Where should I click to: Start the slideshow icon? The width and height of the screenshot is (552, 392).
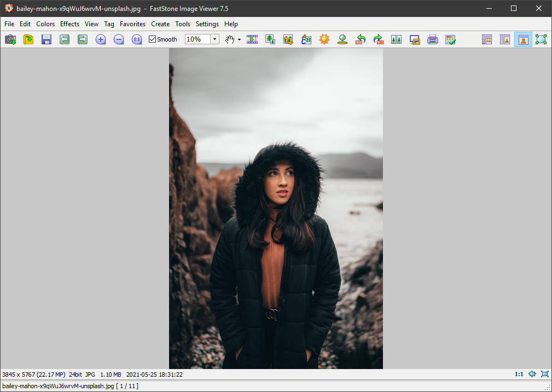[252, 39]
